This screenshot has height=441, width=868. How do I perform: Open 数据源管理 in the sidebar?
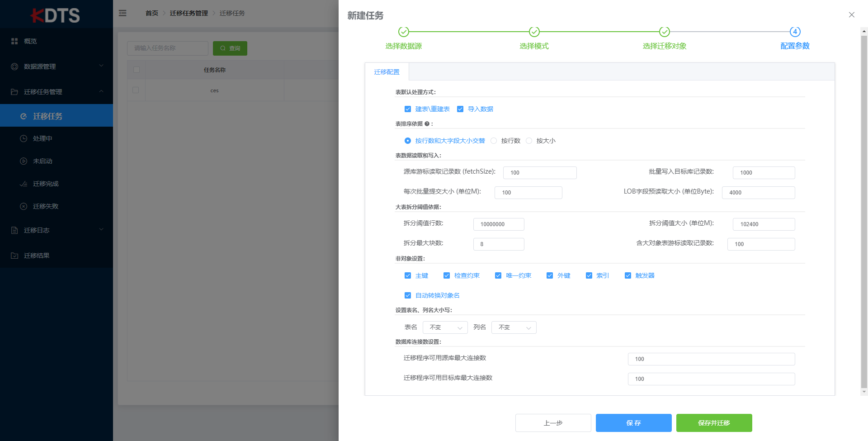(41, 66)
